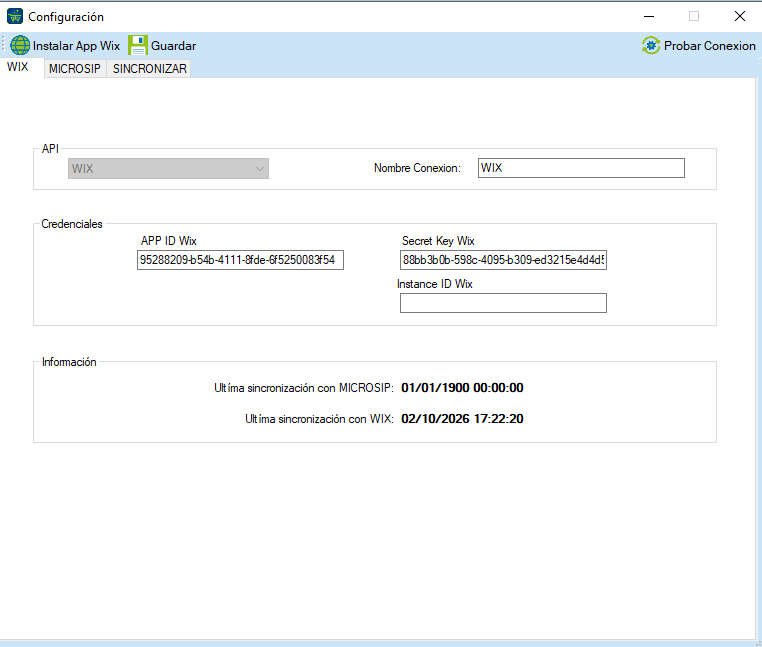Viewport: 762px width, 647px height.
Task: Click the Probar Conexion gear icon
Action: pyautogui.click(x=651, y=45)
